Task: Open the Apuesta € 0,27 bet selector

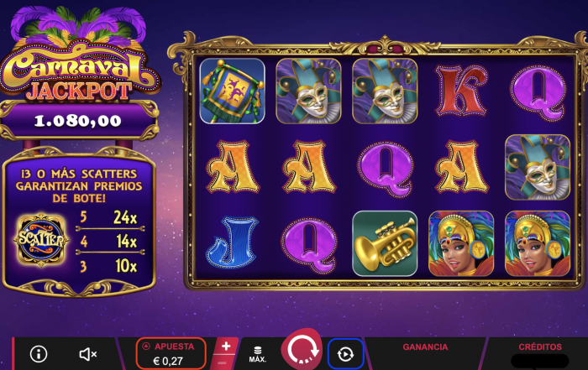Action: 171,353
